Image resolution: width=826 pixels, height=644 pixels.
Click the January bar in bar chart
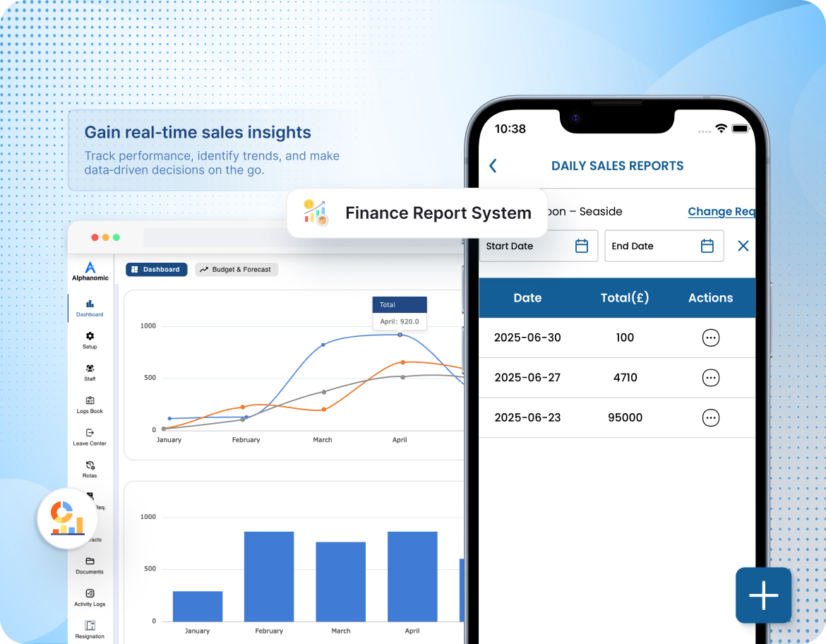(x=198, y=606)
